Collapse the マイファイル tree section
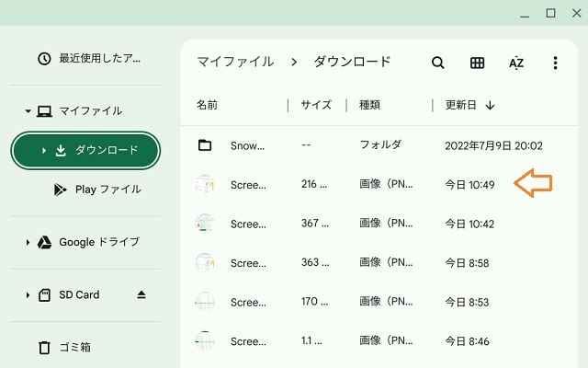 point(28,111)
